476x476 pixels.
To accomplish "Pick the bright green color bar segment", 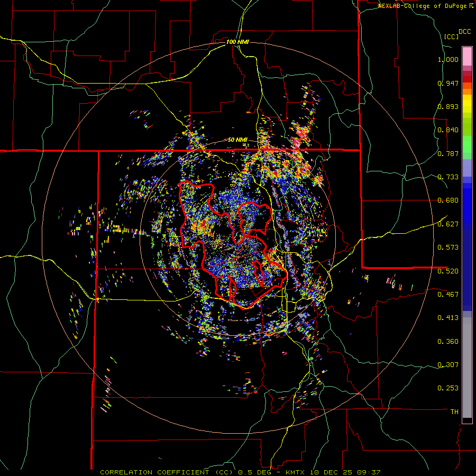I will point(467,144).
